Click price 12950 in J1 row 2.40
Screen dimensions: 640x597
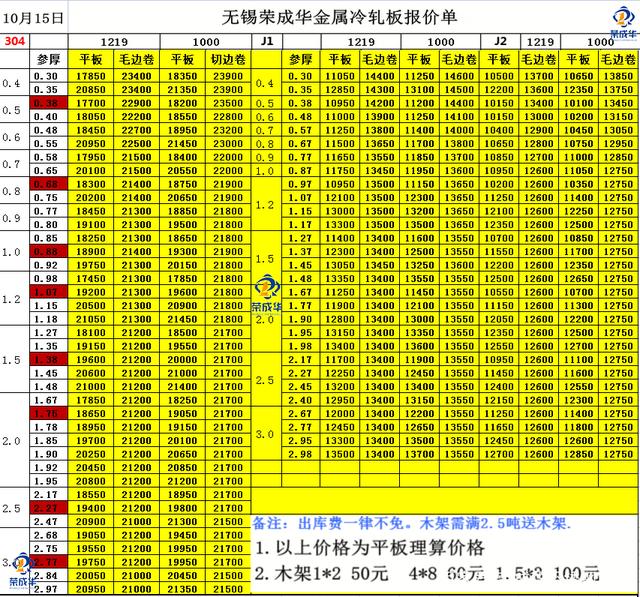pos(340,400)
